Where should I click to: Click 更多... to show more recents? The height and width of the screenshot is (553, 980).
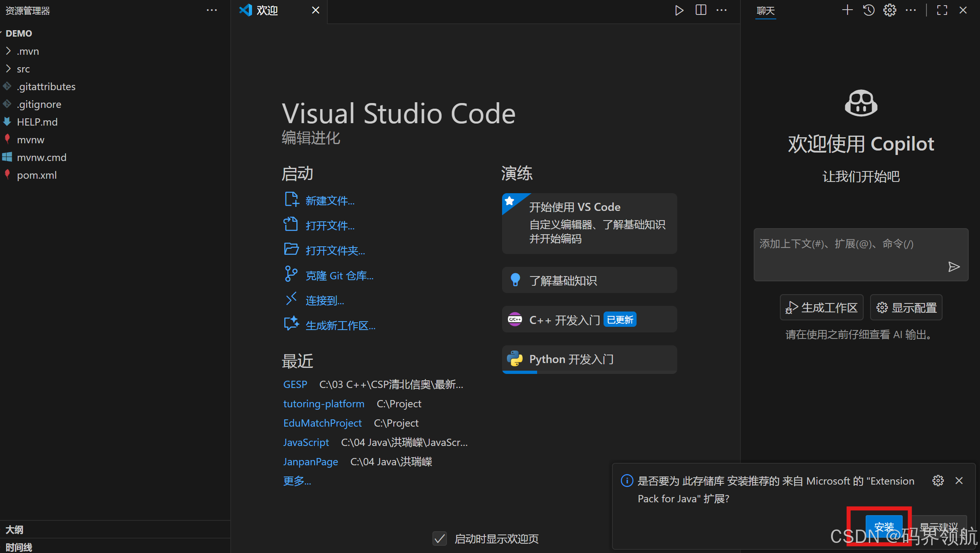point(297,481)
